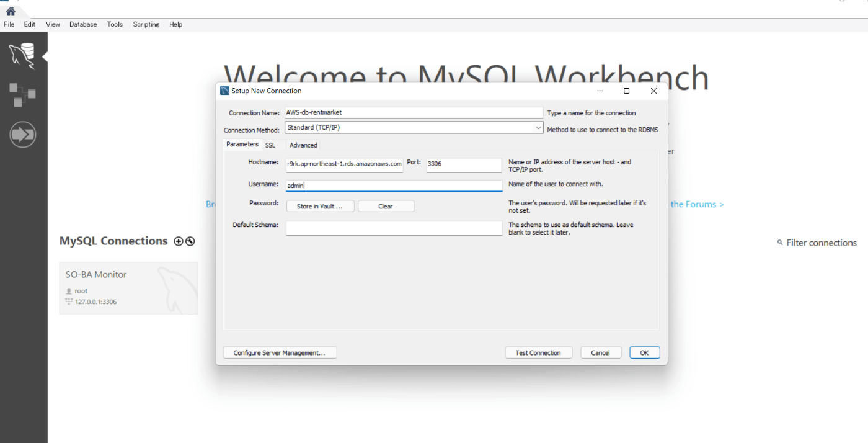Open the View menu
This screenshot has height=443, width=868.
point(53,24)
